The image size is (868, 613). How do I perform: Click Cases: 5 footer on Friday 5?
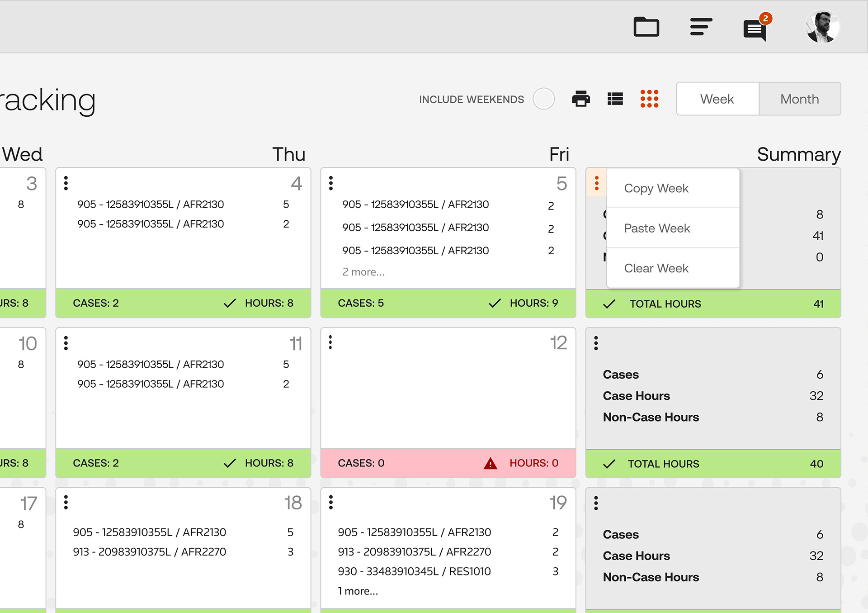tap(361, 303)
